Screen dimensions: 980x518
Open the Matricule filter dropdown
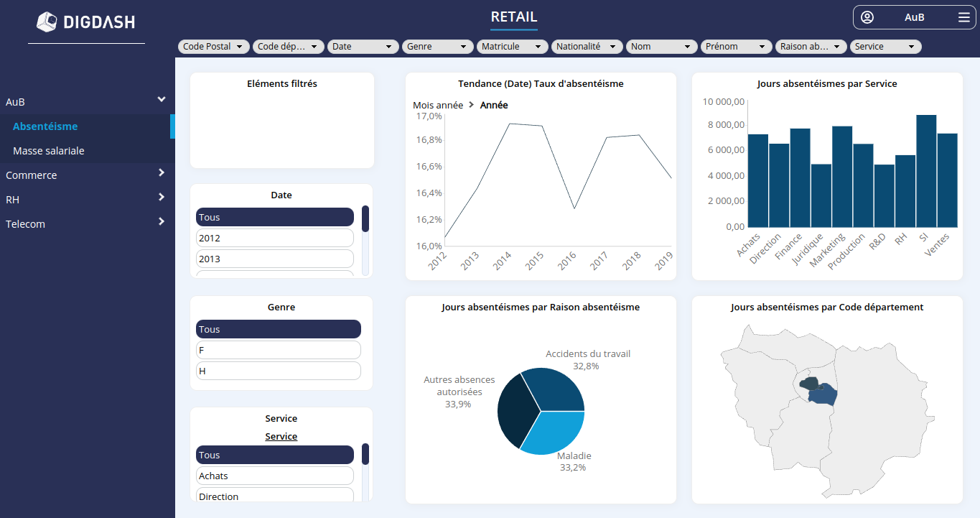(x=512, y=46)
